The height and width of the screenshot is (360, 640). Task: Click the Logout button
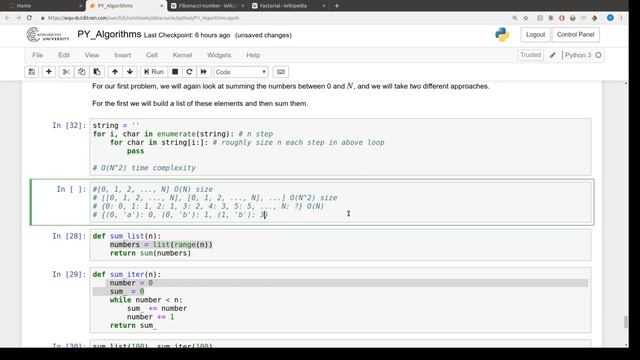(535, 35)
